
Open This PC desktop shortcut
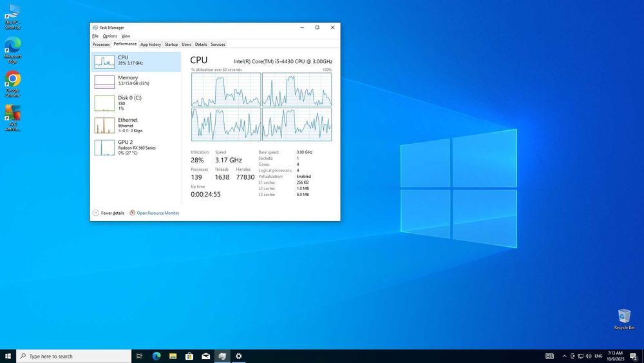click(x=12, y=17)
